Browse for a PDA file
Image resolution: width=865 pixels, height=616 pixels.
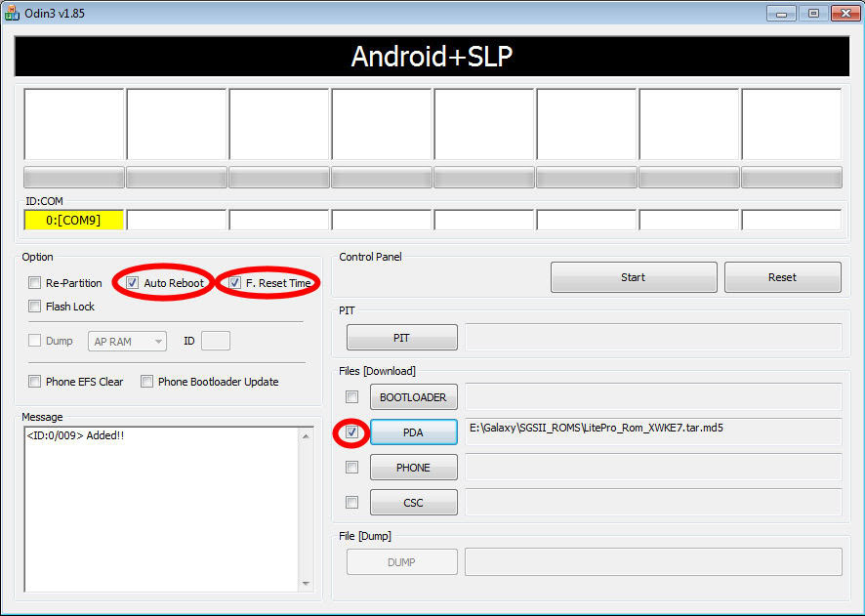click(x=414, y=432)
